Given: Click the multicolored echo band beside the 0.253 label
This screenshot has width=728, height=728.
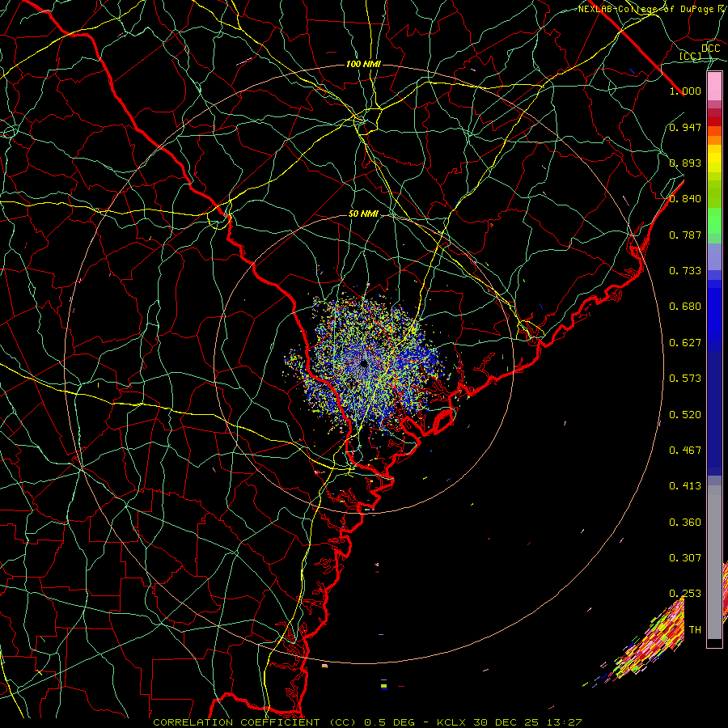Looking at the screenshot, I should pyautogui.click(x=650, y=645).
